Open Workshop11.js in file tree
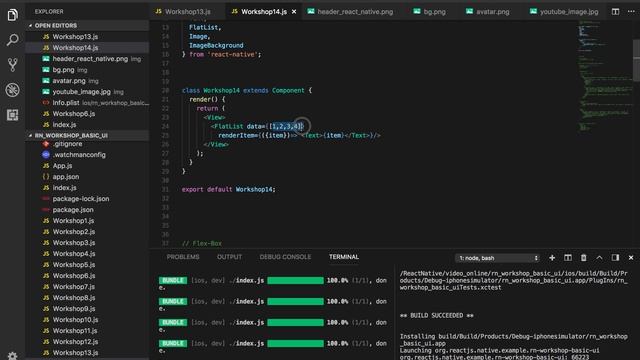The width and height of the screenshot is (640, 360). click(x=87, y=331)
